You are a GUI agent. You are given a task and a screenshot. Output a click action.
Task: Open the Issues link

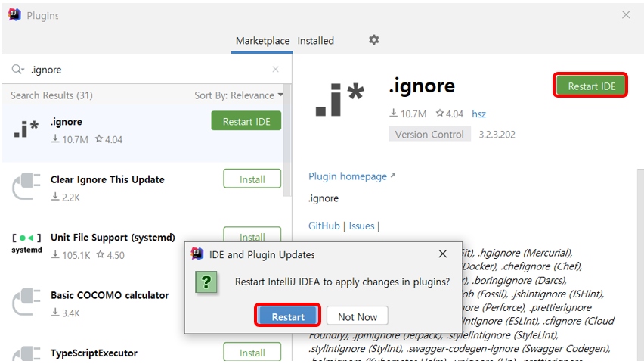coord(361,226)
